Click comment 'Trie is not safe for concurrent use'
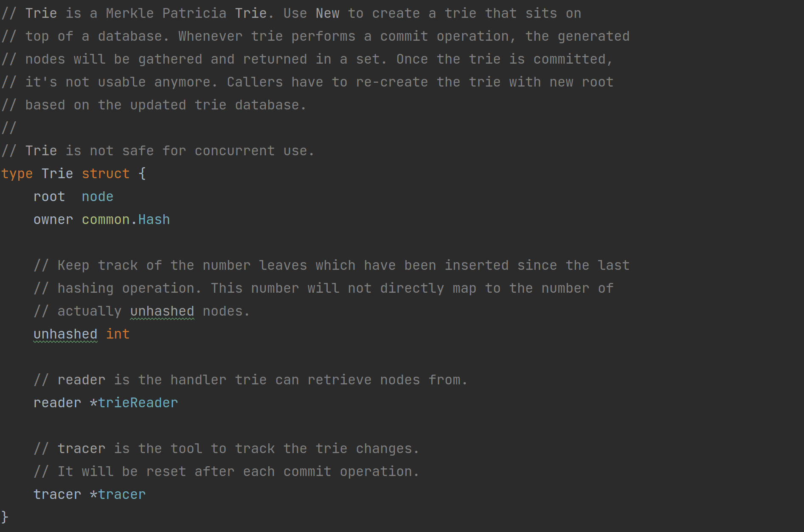Viewport: 804px width, 532px height. point(169,151)
